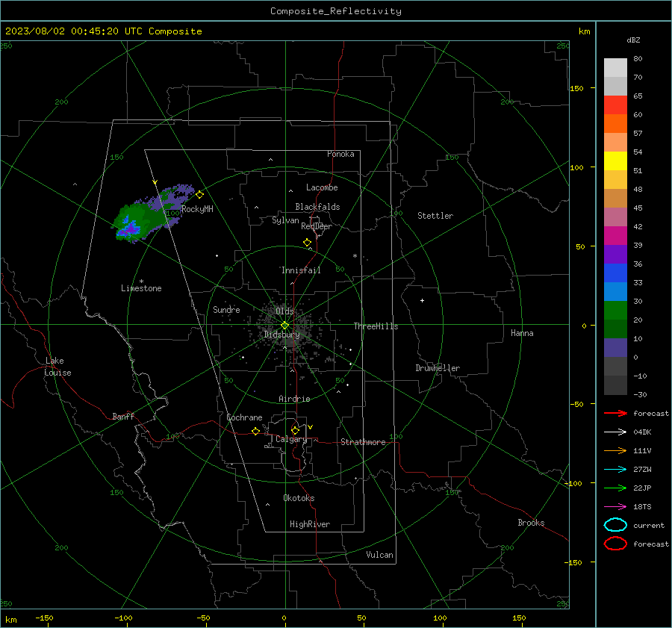Screen dimensions: 672x628
Task: Select the 'Cochrane' town label
Action: point(244,417)
